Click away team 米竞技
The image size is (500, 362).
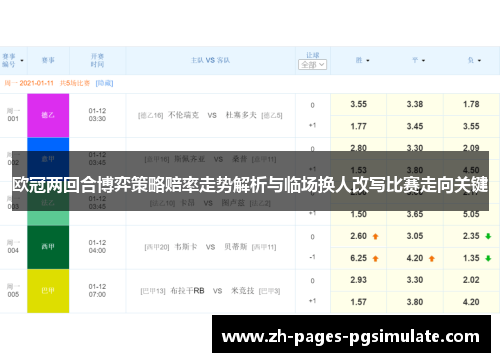pos(243,291)
